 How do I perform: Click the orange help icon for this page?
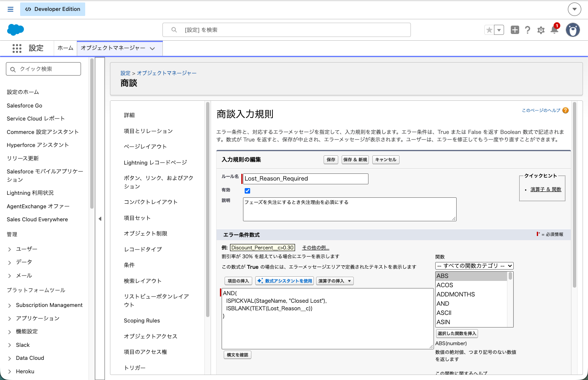pyautogui.click(x=565, y=110)
